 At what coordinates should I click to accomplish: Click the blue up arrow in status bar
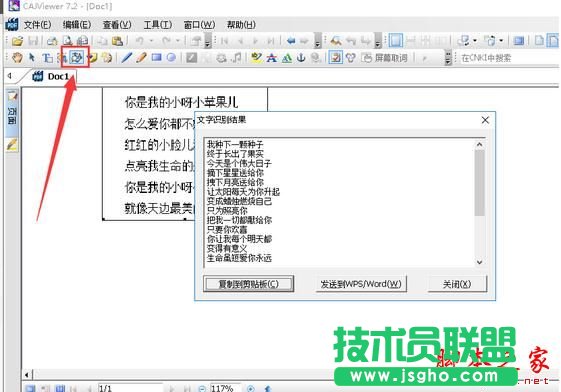268,388
